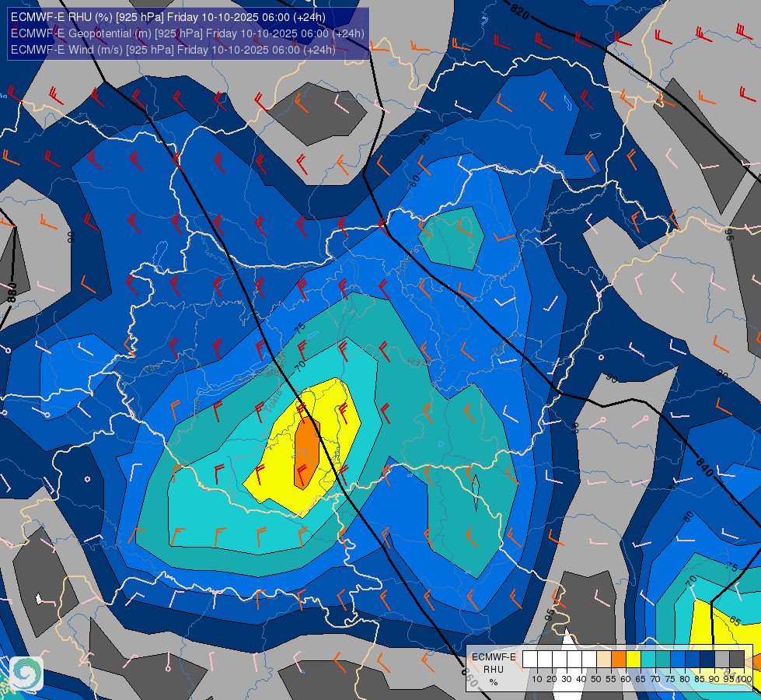
Task: Click the '65' humidity contour label on the map
Action: click(735, 621)
